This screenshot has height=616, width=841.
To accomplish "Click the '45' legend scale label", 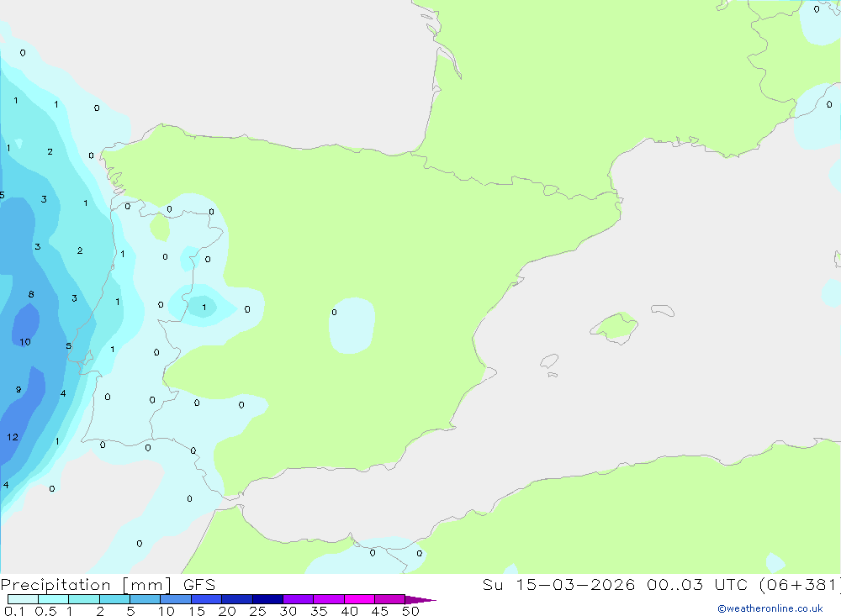I will (380, 611).
